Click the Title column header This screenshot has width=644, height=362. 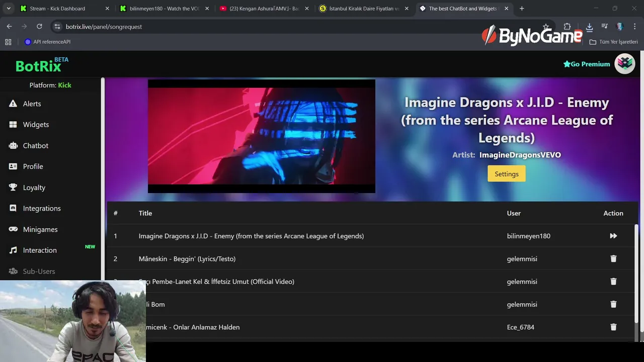click(145, 213)
